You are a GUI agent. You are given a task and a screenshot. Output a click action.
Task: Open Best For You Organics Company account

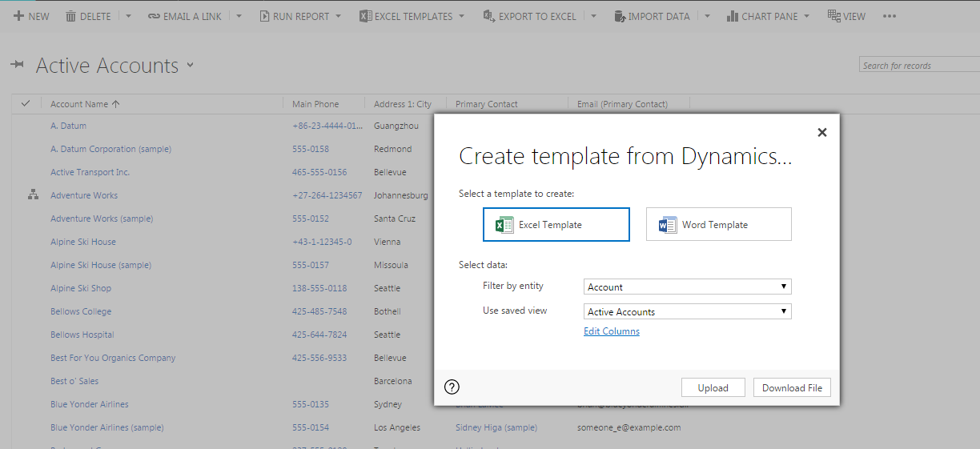[x=113, y=358]
